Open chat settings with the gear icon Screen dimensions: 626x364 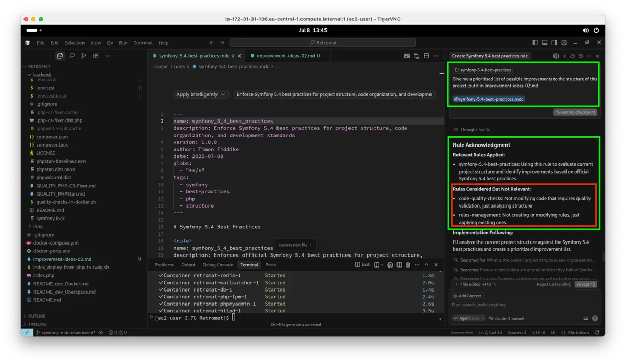click(556, 56)
